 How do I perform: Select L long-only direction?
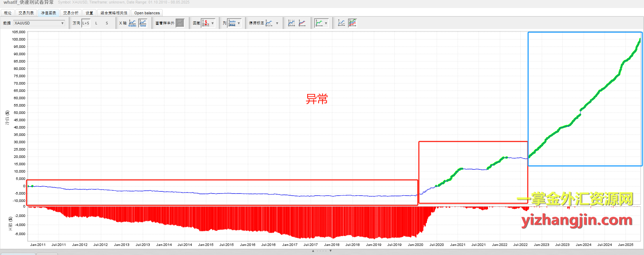pos(96,23)
